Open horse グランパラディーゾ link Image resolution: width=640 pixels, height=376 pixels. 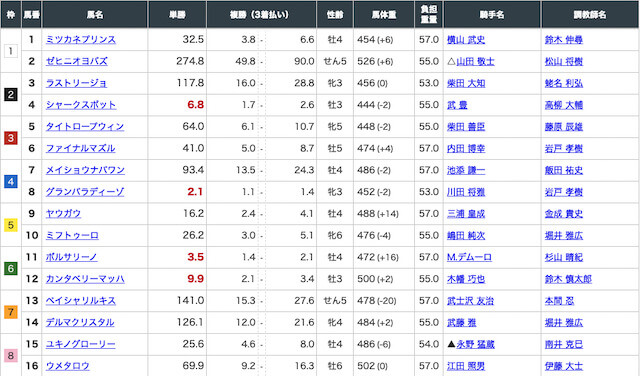pos(85,192)
